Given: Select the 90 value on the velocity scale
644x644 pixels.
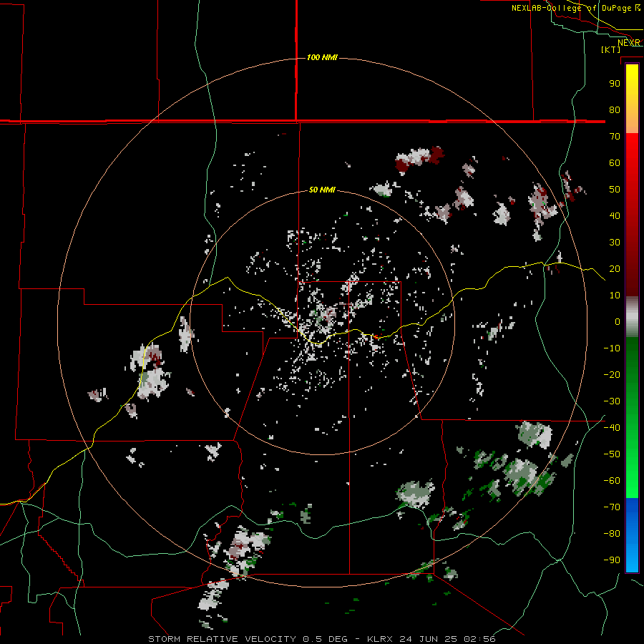Looking at the screenshot, I should (615, 84).
